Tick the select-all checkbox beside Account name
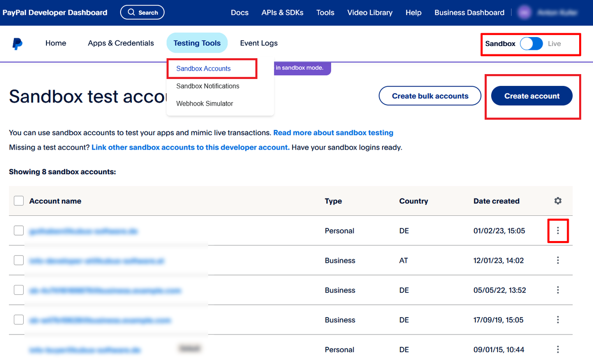This screenshot has width=593, height=364. [x=19, y=201]
